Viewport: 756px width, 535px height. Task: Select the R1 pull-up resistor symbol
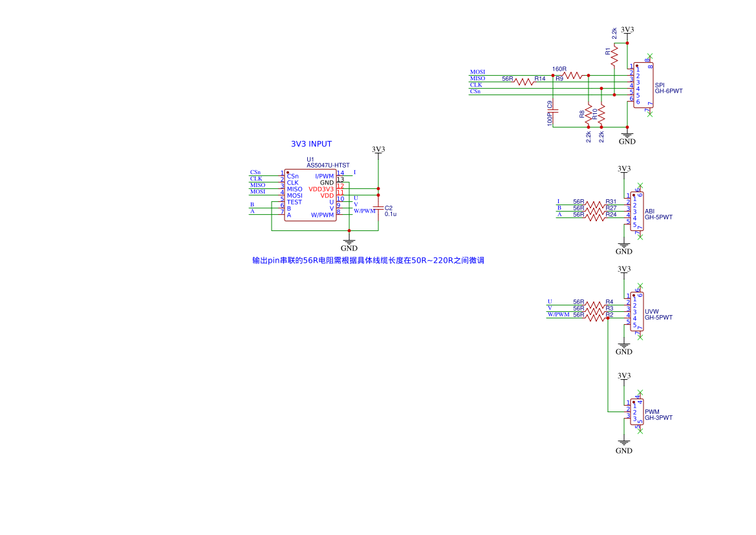[614, 56]
